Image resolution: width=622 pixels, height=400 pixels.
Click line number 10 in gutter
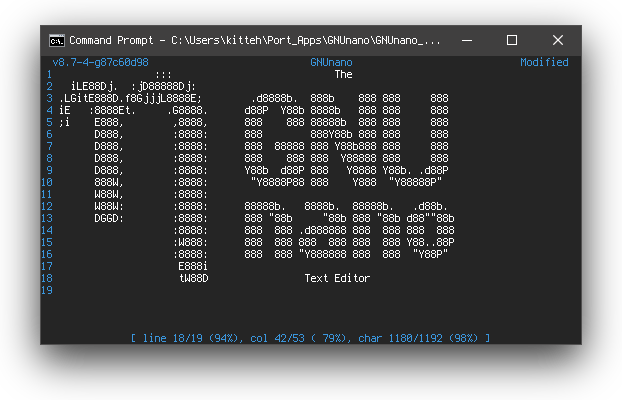47,182
